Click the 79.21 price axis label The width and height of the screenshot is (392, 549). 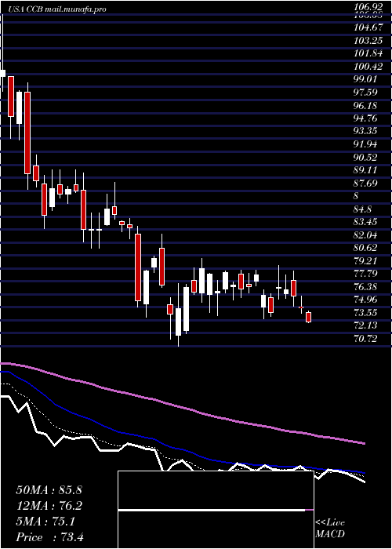366,261
